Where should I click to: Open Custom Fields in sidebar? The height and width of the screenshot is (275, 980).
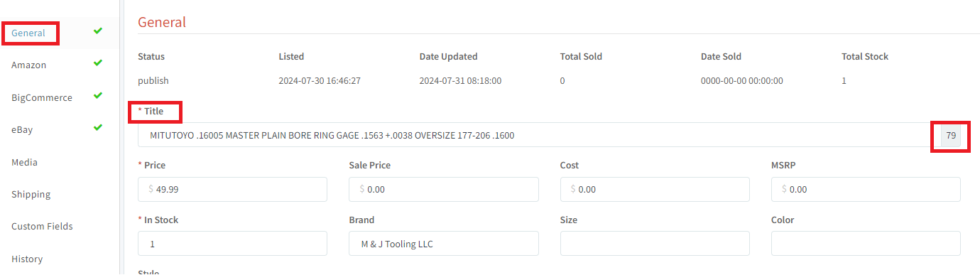point(43,227)
